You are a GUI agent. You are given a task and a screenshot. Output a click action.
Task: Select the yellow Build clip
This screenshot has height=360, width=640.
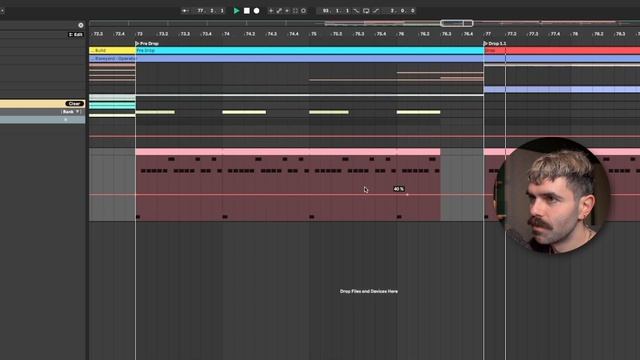click(x=112, y=51)
